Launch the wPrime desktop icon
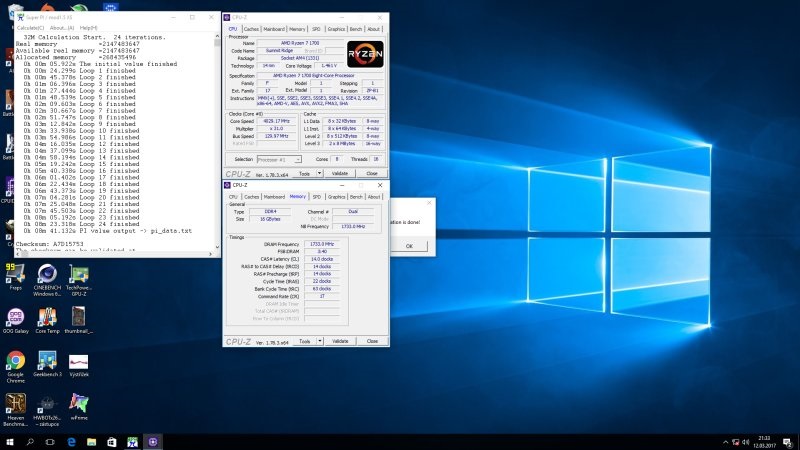Screen dimensions: 800x450 click(79, 407)
